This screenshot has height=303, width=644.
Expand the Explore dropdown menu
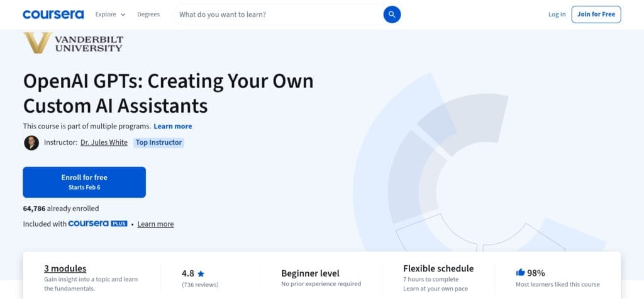click(x=110, y=14)
